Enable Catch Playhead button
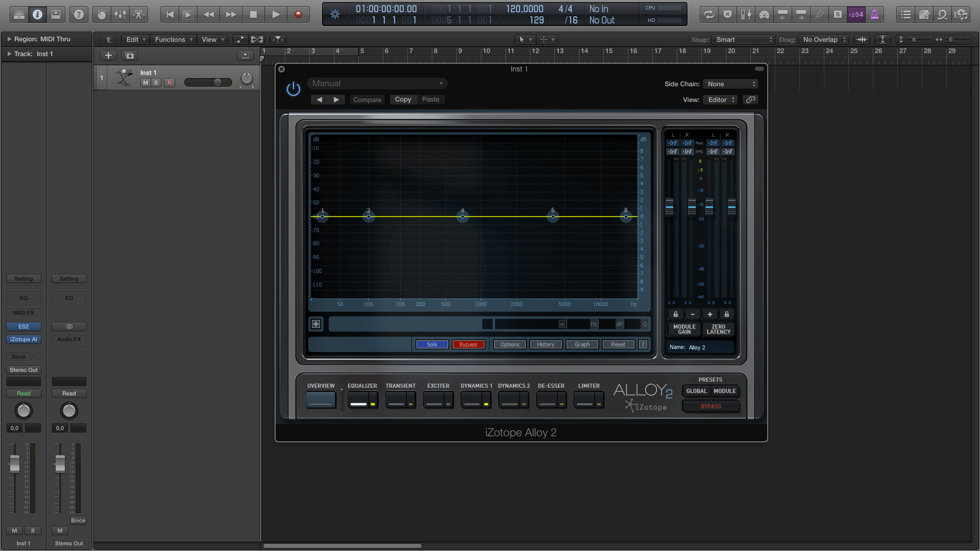Screen dimensions: 980x551 click(x=277, y=39)
